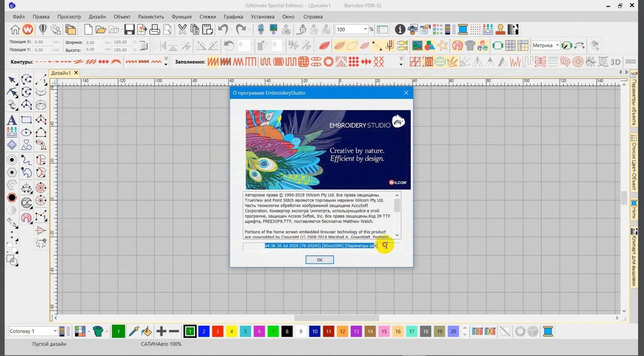644x356 pixels.
Task: Save the design with floppy disk icon
Action: coord(129,30)
